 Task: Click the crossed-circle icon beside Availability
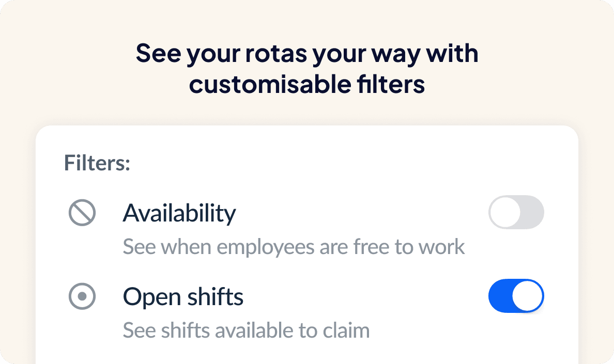click(82, 213)
